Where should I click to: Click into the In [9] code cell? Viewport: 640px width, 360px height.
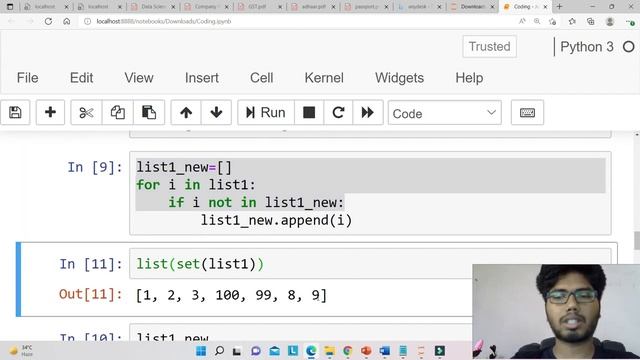[370, 193]
